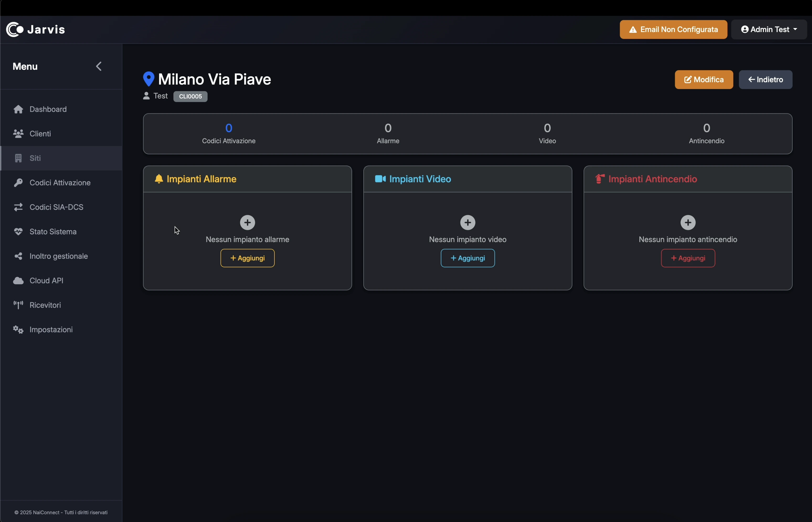The width and height of the screenshot is (812, 522).
Task: Open the Admin Test user dropdown
Action: pos(769,29)
